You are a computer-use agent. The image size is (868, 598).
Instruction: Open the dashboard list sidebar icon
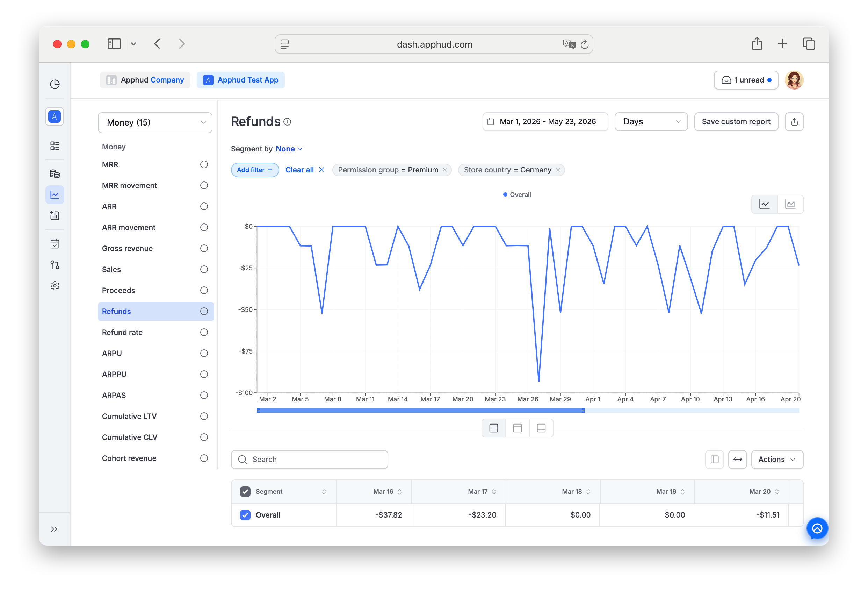[55, 146]
